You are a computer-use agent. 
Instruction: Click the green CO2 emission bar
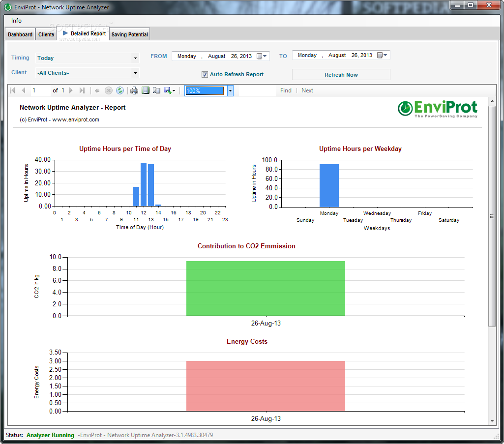[x=266, y=289]
